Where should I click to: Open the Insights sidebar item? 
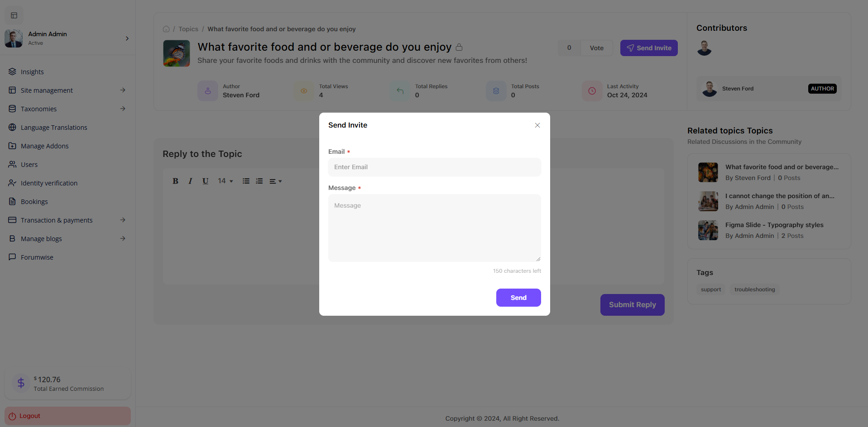[32, 72]
